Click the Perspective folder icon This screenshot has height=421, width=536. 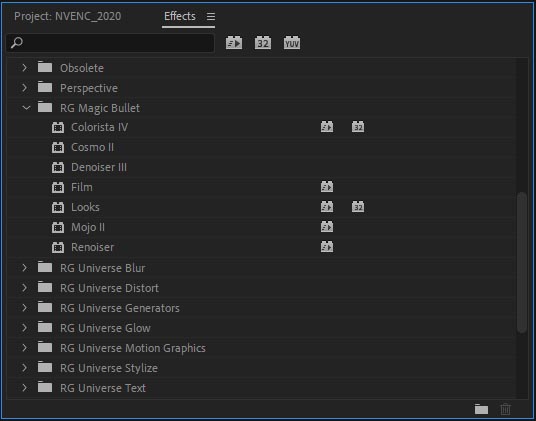(x=45, y=87)
